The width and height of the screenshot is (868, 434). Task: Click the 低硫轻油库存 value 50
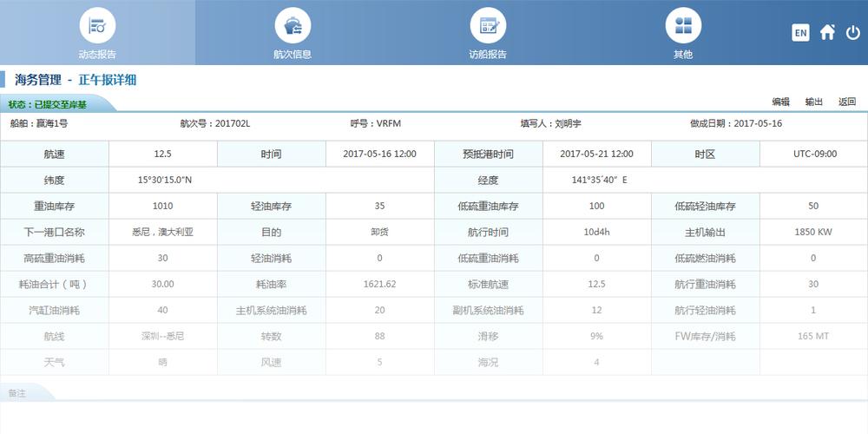[x=813, y=206]
